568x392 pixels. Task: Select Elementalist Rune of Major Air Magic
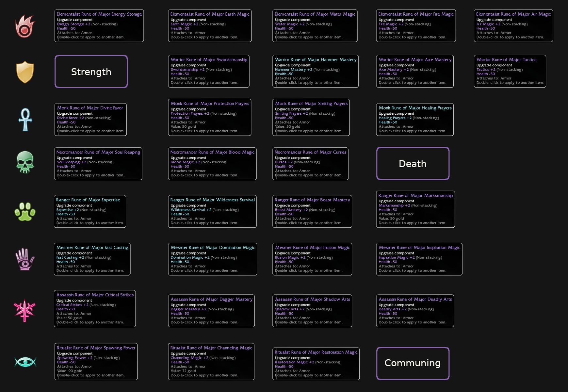point(513,26)
